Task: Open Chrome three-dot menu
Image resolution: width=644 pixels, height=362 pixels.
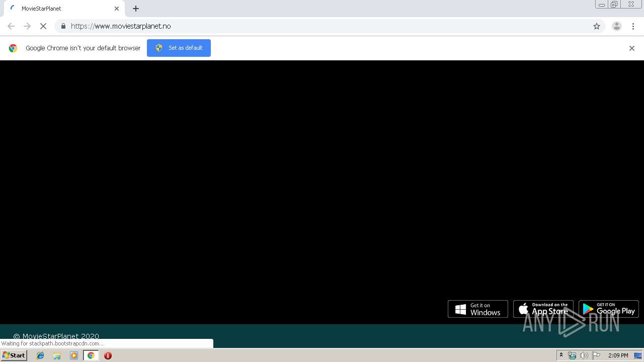Action: (x=633, y=26)
